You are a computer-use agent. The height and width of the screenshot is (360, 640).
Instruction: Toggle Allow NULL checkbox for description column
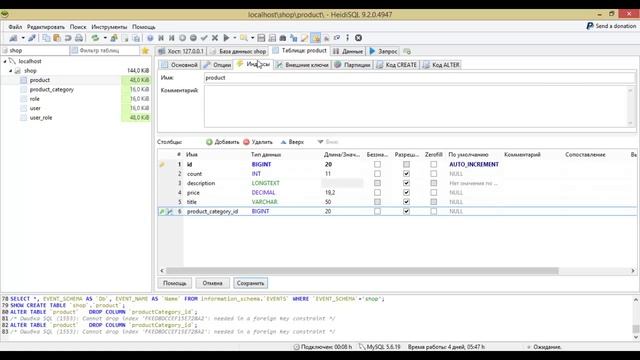[406, 183]
